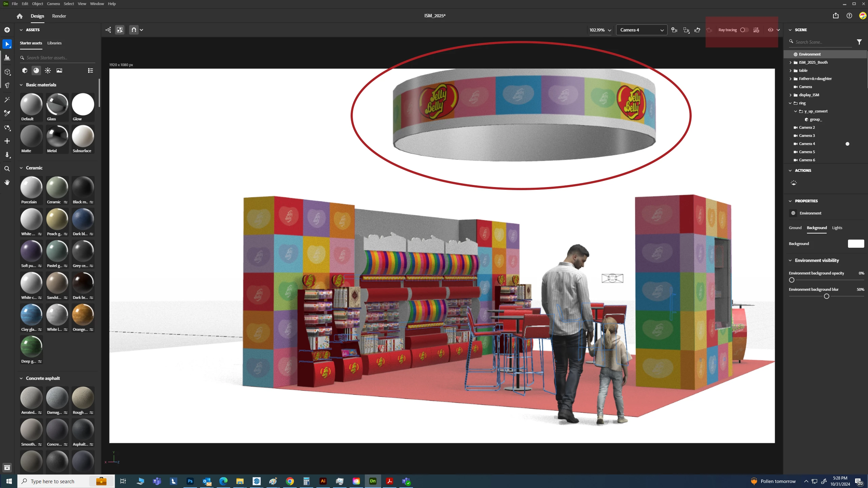868x488 pixels.
Task: Activate the Hand pan tool
Action: [7, 182]
